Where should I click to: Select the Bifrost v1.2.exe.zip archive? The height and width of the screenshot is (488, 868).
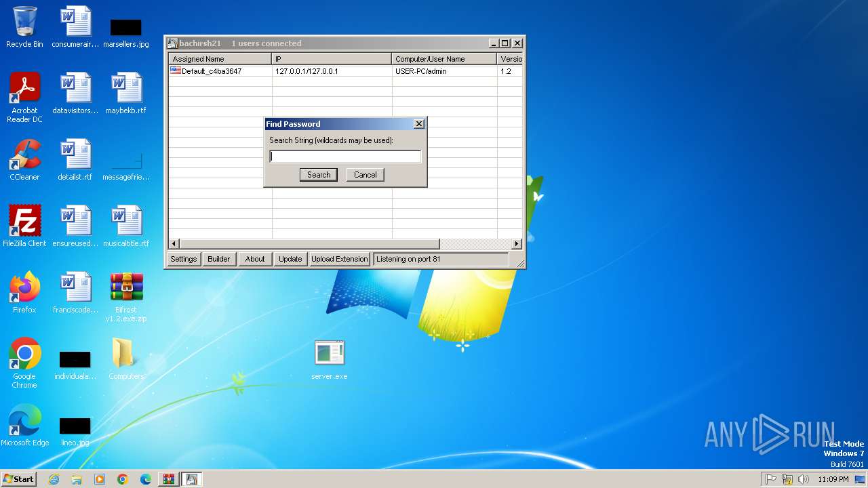(x=126, y=297)
